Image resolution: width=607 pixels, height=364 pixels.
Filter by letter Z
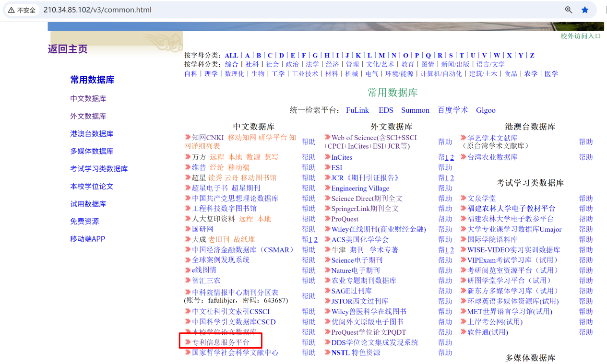click(x=532, y=55)
